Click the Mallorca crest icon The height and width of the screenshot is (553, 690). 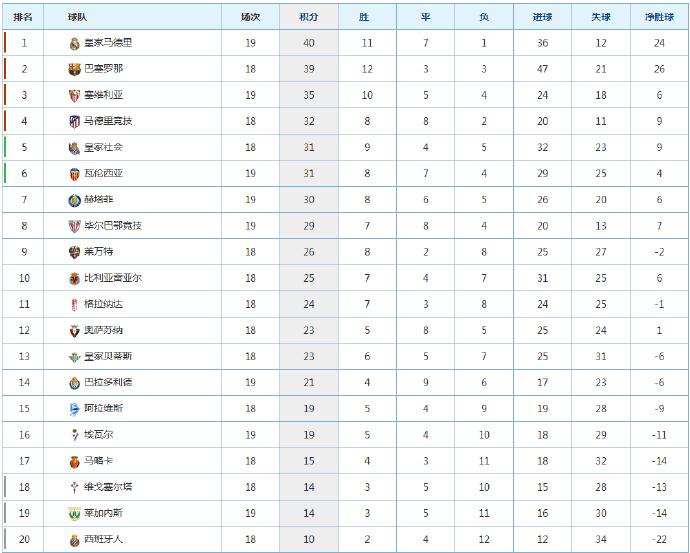coord(74,461)
